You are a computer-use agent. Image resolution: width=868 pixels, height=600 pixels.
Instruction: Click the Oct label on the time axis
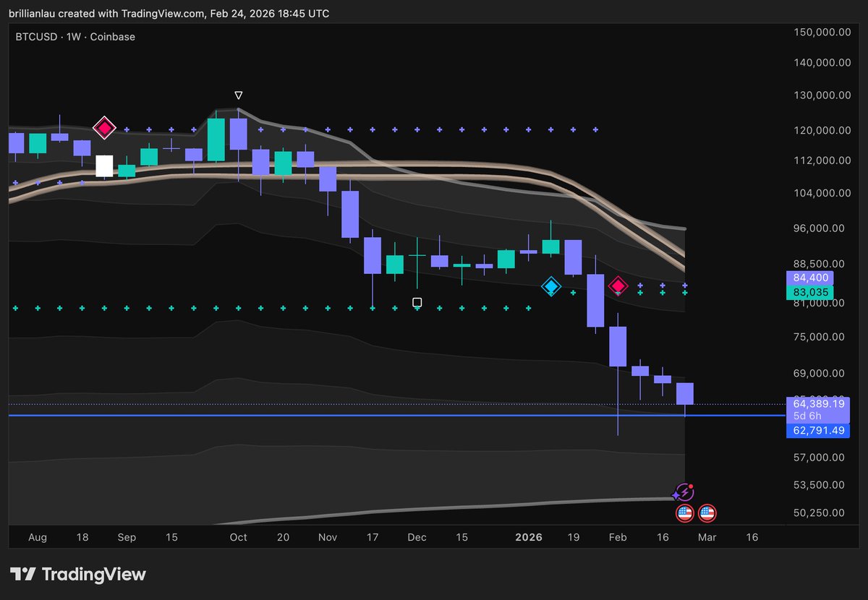pyautogui.click(x=238, y=537)
